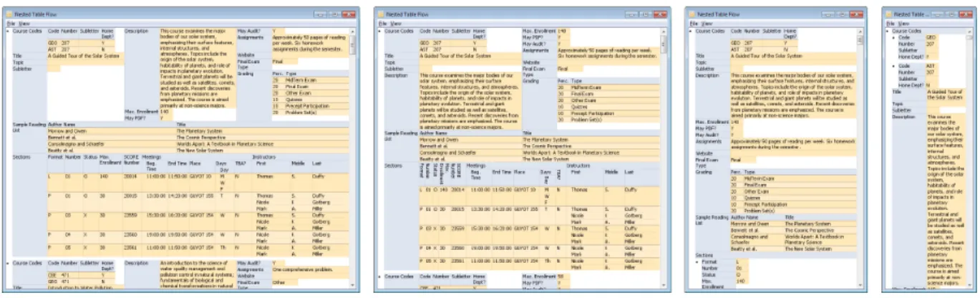Select 'Quizzes' grading cell in widest window
The height and width of the screenshot is (298, 980).
click(x=292, y=100)
